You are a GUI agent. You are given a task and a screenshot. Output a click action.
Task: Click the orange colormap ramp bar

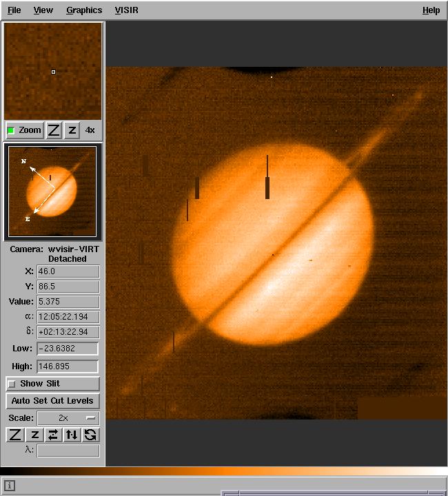tap(224, 471)
